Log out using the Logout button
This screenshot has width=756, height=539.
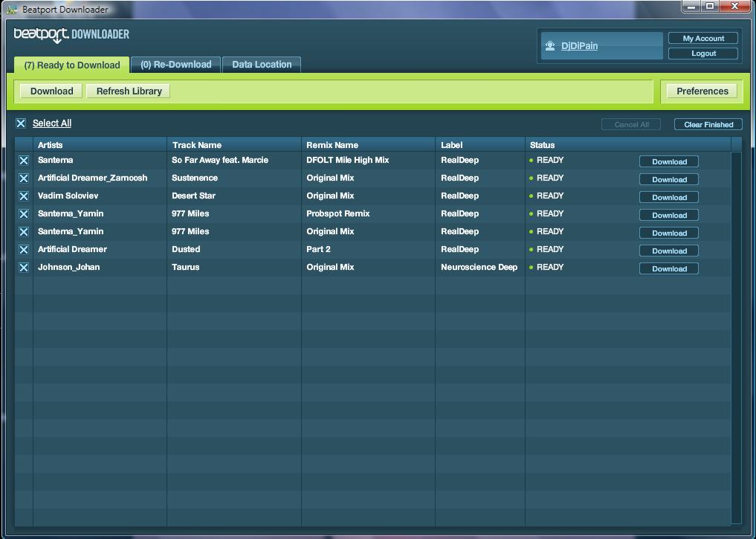click(703, 54)
